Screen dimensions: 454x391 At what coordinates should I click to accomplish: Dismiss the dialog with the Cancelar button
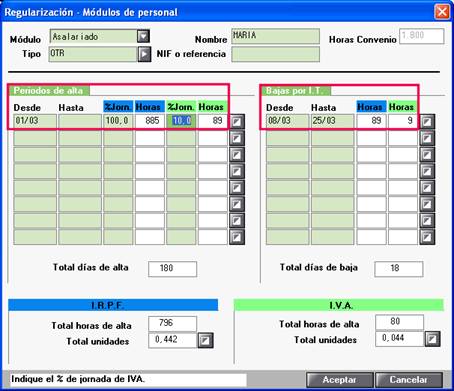pos(409,380)
